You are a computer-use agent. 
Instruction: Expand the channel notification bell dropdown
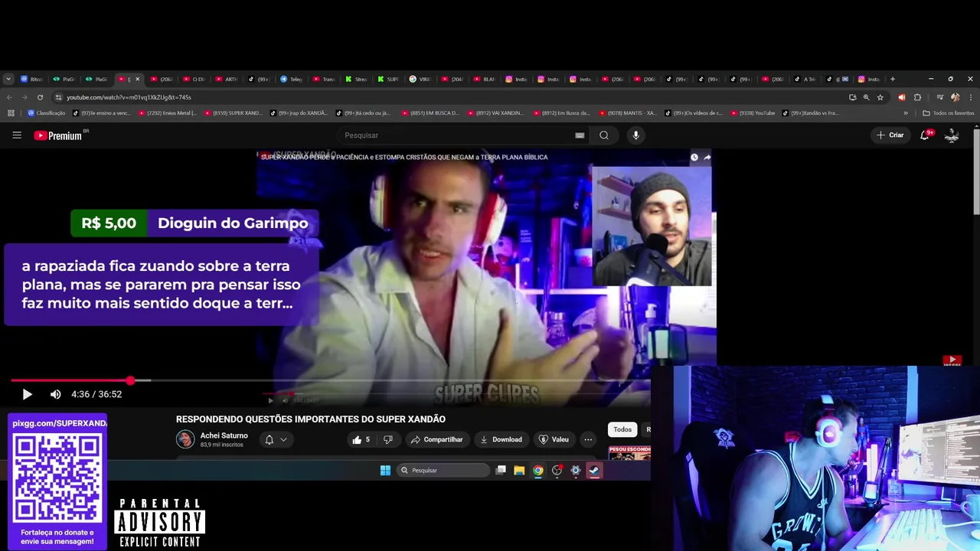coord(276,439)
